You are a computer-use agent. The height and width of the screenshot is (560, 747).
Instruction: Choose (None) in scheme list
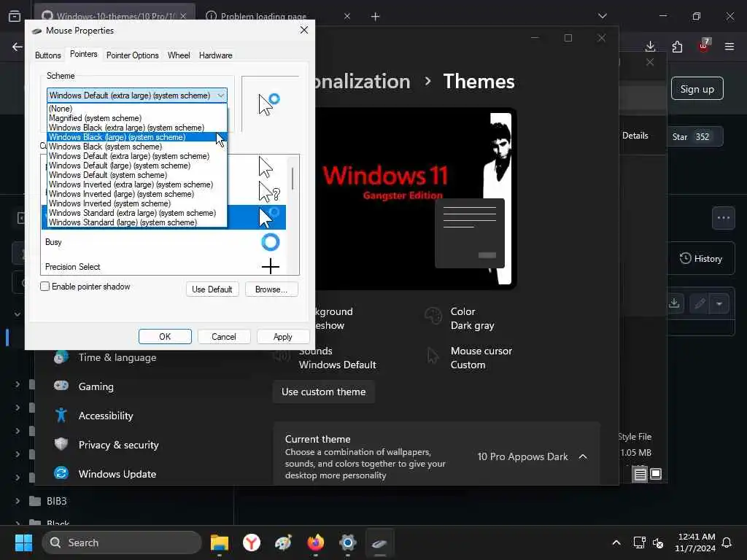(137, 109)
